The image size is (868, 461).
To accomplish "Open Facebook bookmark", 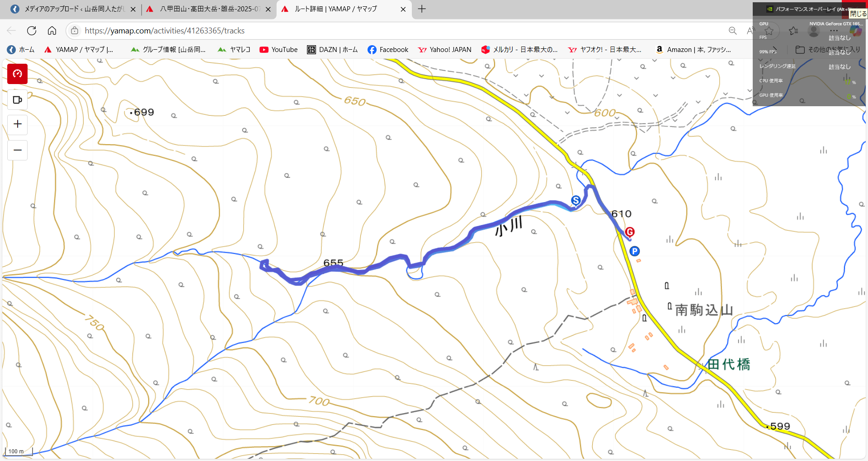I will pyautogui.click(x=388, y=50).
